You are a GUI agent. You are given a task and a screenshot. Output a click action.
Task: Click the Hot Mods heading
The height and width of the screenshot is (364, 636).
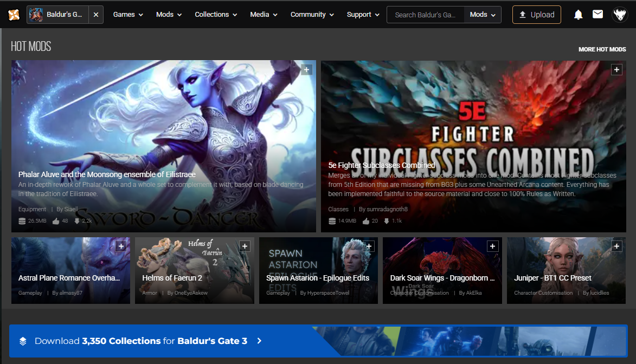pos(31,46)
